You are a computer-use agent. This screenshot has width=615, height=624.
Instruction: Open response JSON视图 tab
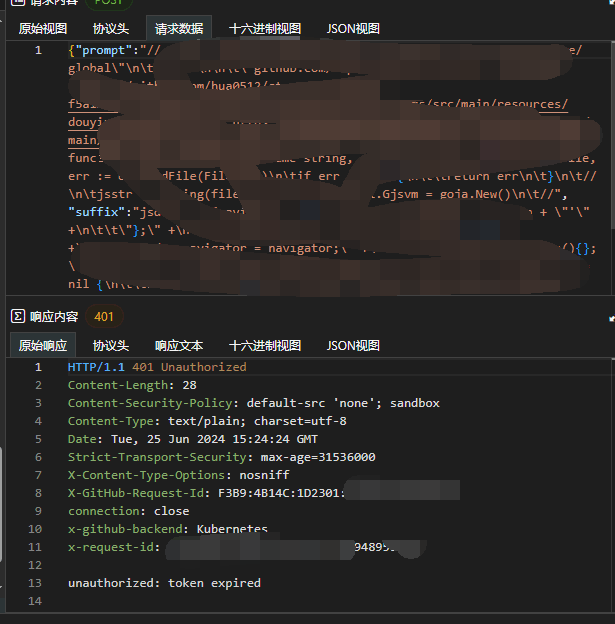[x=353, y=345]
